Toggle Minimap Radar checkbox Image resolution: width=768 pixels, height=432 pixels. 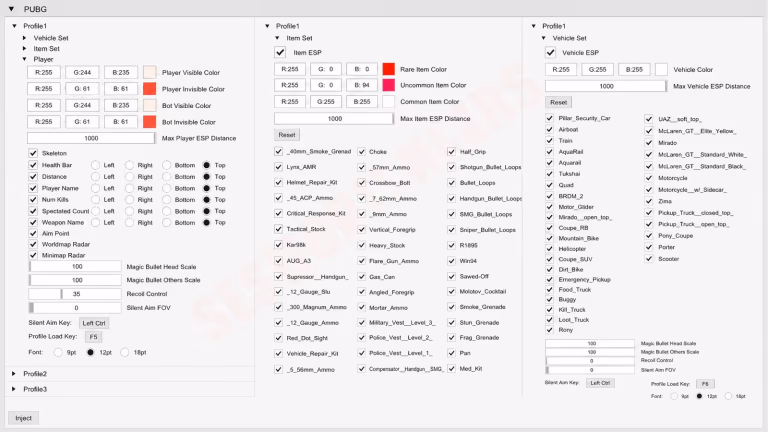point(33,255)
